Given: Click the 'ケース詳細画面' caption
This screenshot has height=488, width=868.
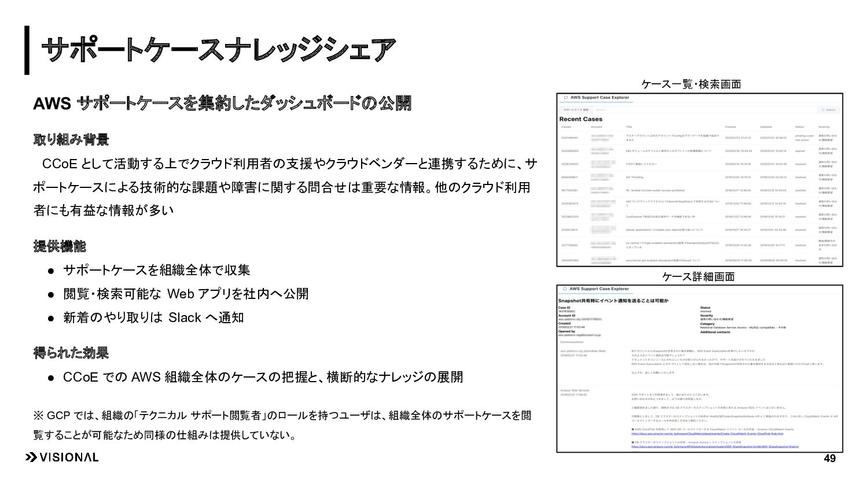Looking at the screenshot, I should [698, 277].
